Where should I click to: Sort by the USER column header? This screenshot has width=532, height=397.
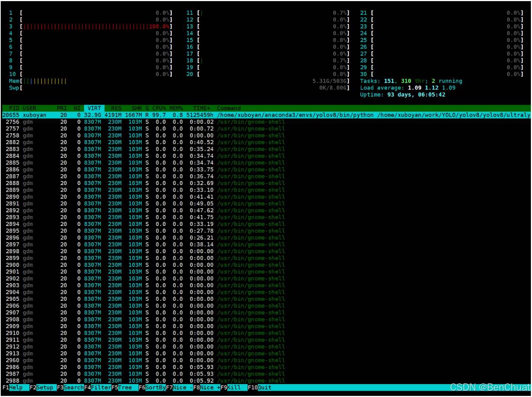[x=30, y=108]
